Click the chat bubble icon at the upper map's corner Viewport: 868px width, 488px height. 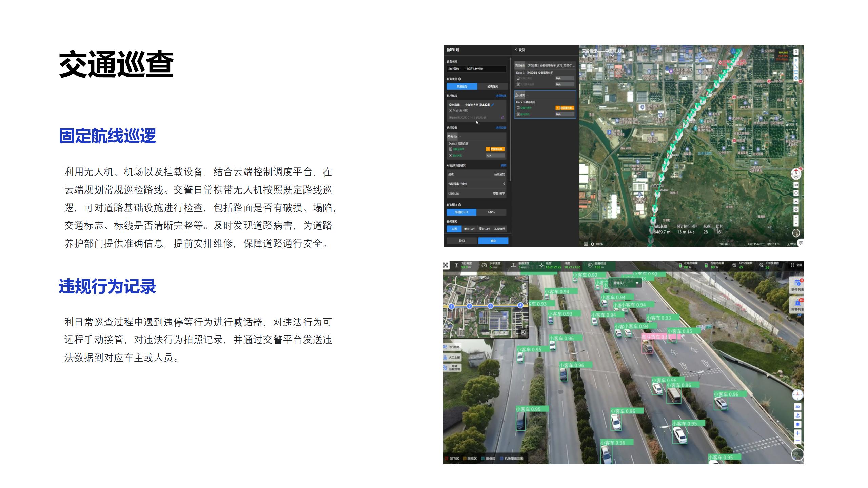[x=801, y=243]
